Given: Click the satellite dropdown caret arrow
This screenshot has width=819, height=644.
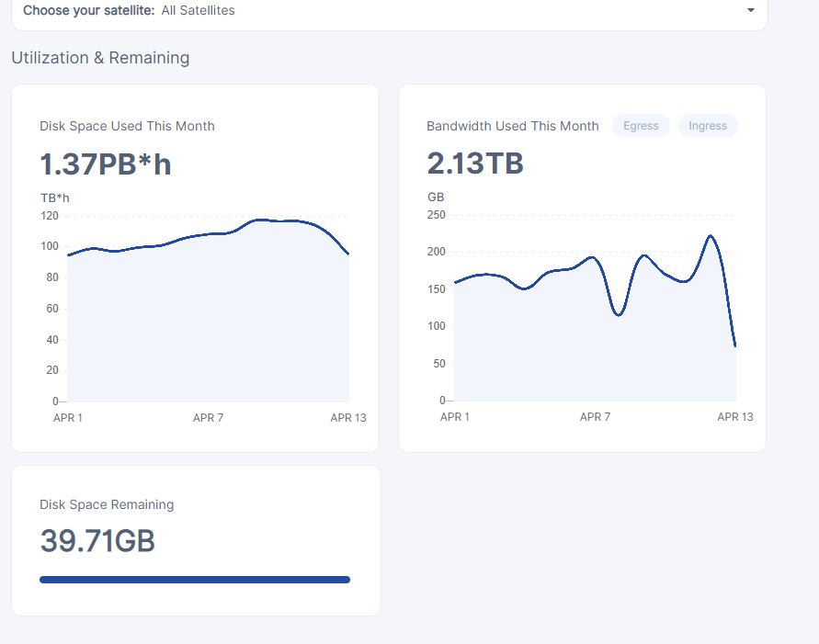Looking at the screenshot, I should (751, 11).
